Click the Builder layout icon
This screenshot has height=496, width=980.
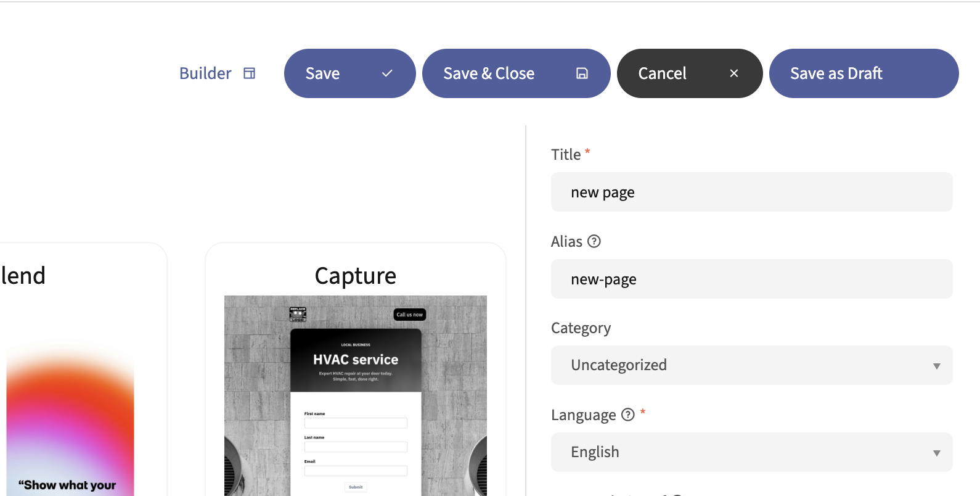[x=249, y=73]
